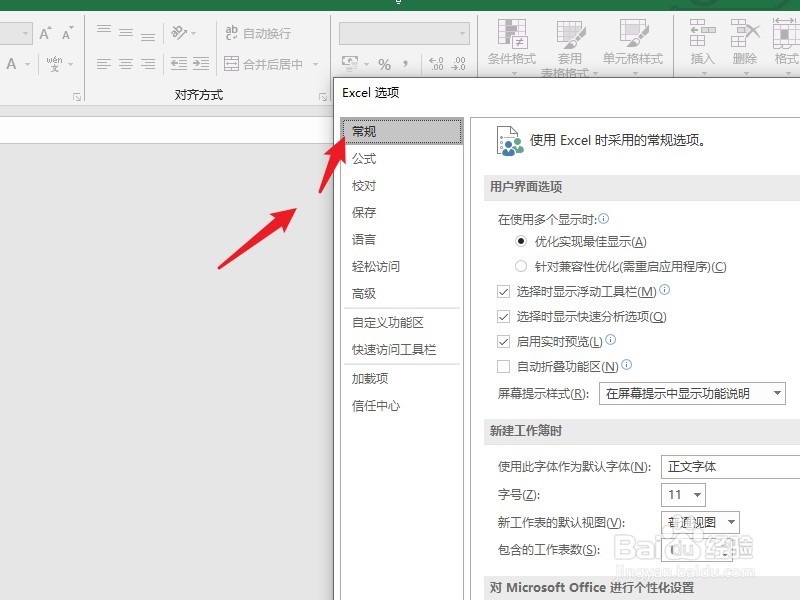Click info icon beside 启用实时预览

tap(610, 339)
